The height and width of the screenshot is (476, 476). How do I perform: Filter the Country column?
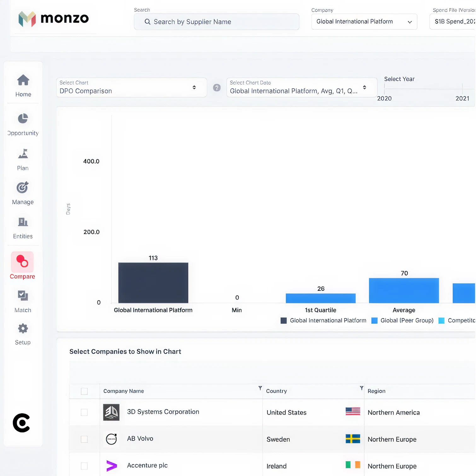tap(362, 388)
